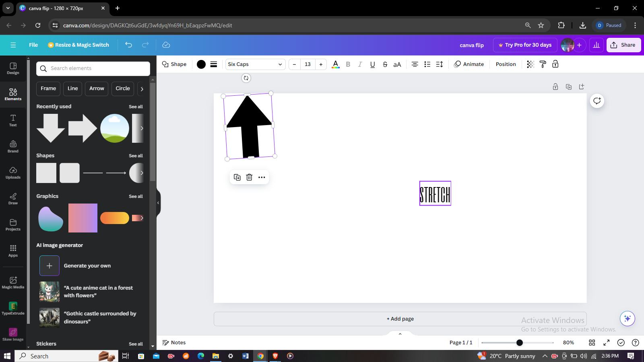
Task: Add a comment with speech bubble
Action: coord(597,101)
